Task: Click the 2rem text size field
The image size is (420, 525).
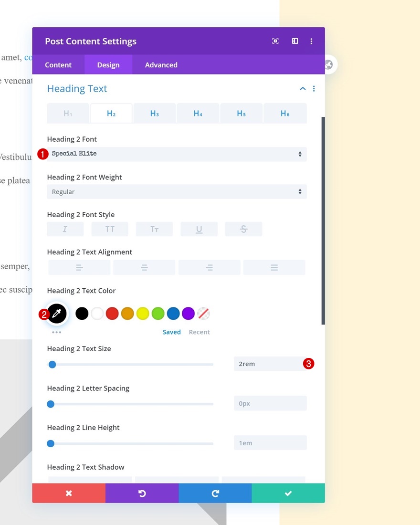Action: (x=270, y=364)
